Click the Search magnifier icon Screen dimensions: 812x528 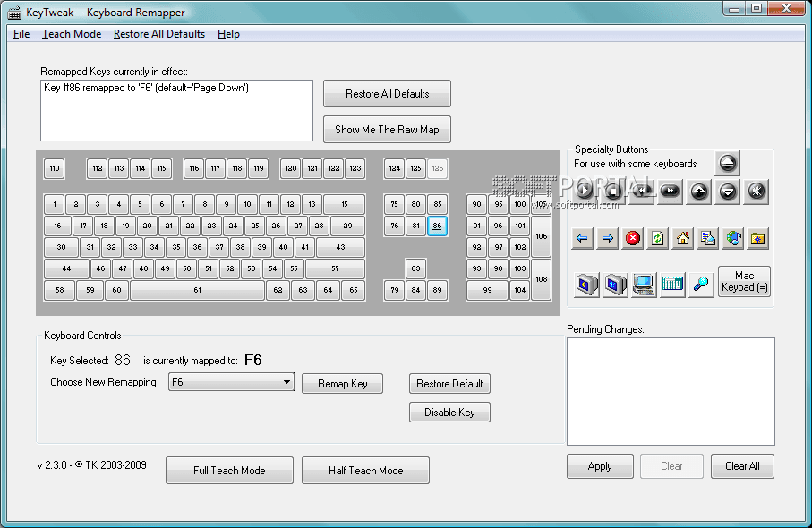701,285
